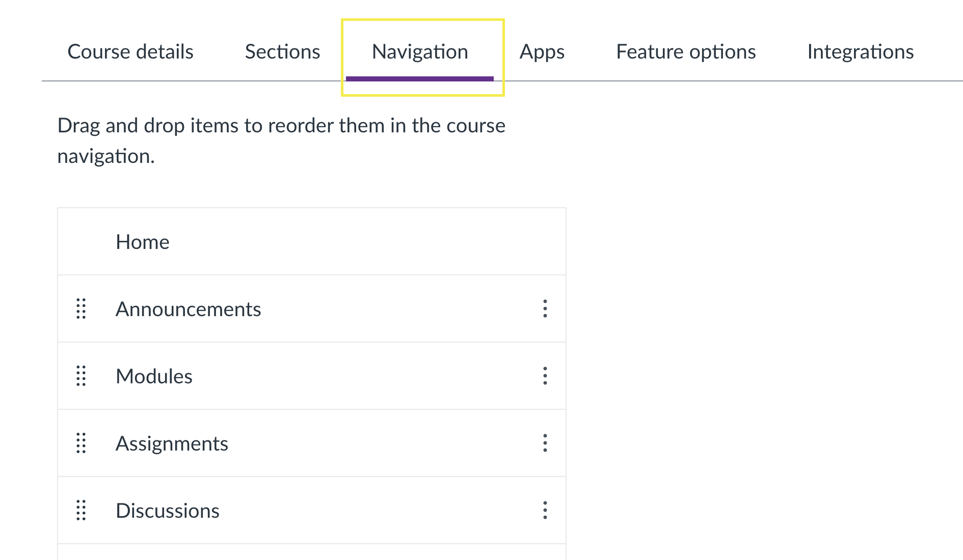Open the Modules three-dot options menu
This screenshot has width=963, height=560.
(x=545, y=376)
